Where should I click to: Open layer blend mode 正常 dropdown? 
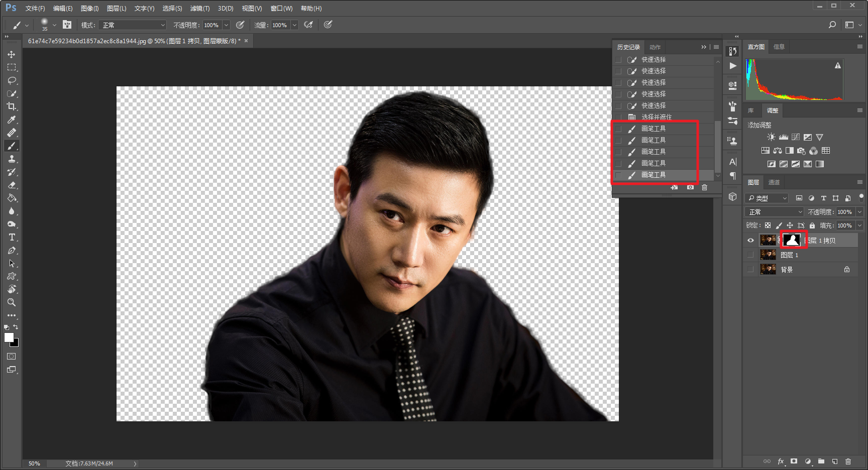(x=775, y=212)
